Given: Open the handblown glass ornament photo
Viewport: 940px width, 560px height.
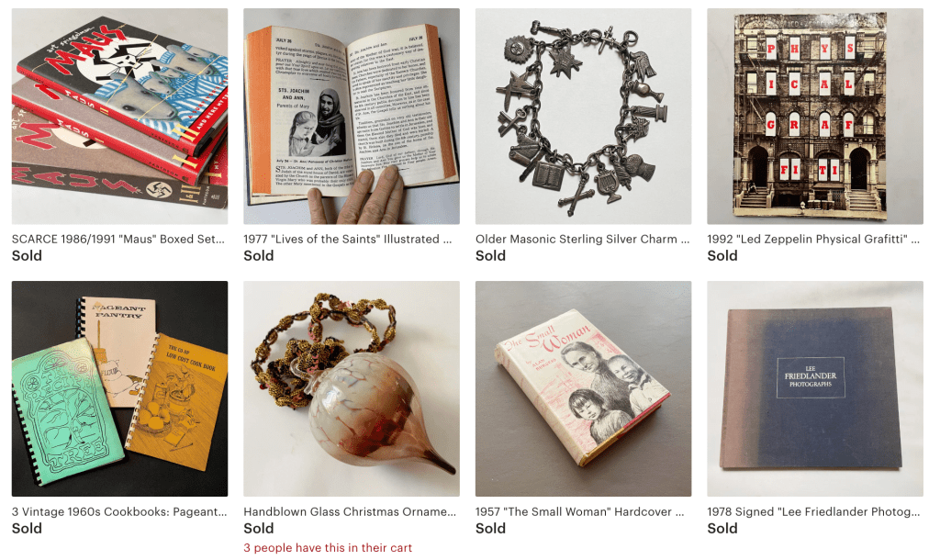Looking at the screenshot, I should pos(352,388).
